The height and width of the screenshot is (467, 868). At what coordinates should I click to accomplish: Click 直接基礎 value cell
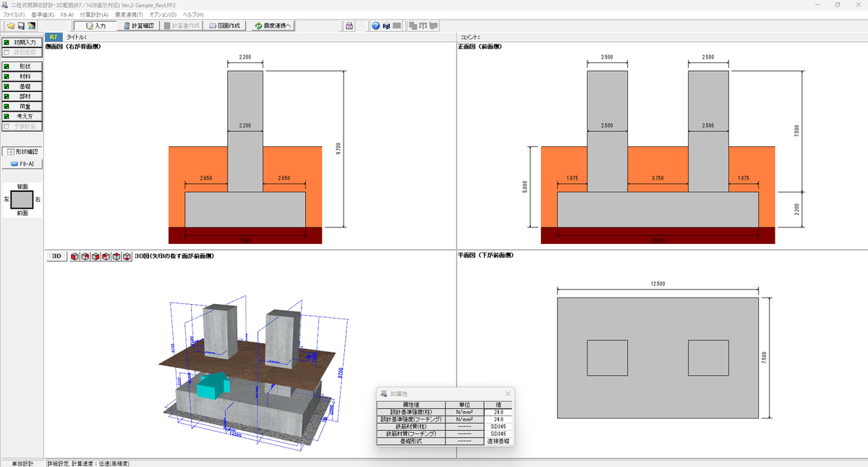coord(498,441)
